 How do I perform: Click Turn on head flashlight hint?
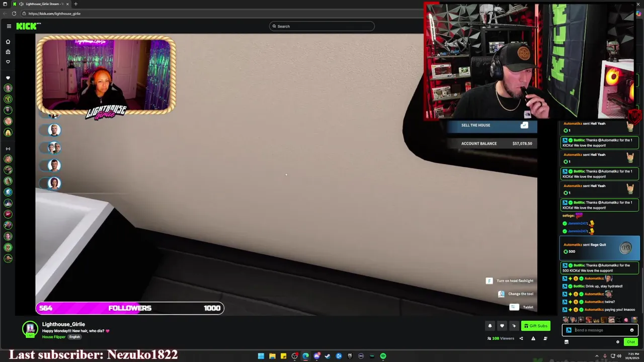click(510, 281)
